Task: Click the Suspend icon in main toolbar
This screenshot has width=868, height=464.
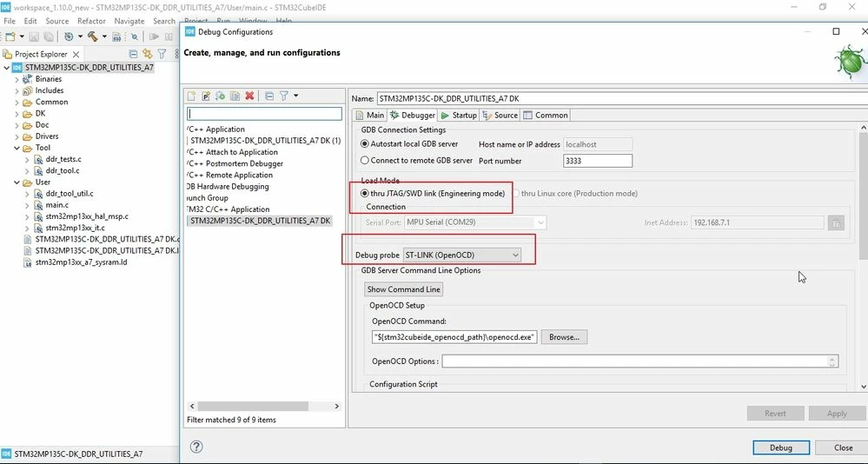Action: click(x=169, y=36)
